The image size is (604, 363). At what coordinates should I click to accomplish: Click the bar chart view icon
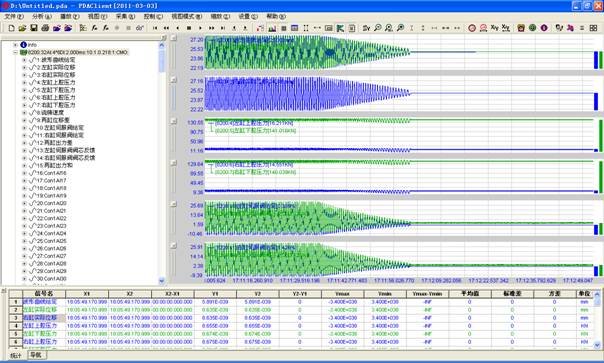click(272, 28)
